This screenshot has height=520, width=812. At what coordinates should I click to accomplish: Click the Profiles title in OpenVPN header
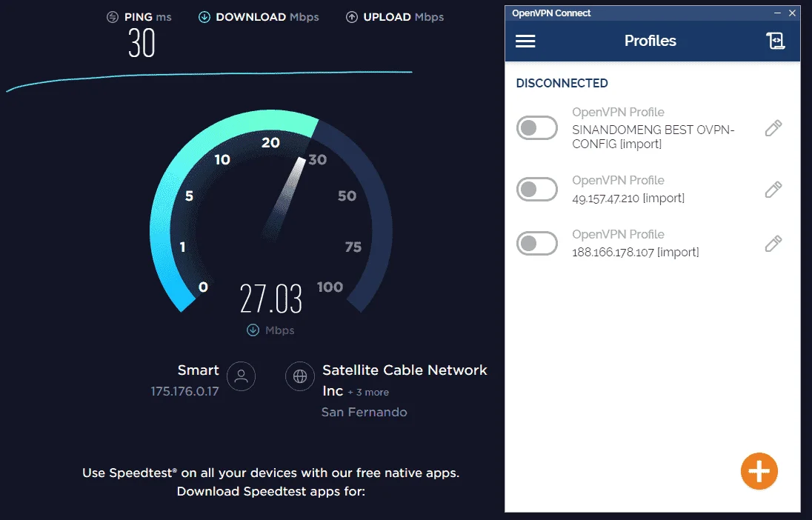(x=650, y=41)
